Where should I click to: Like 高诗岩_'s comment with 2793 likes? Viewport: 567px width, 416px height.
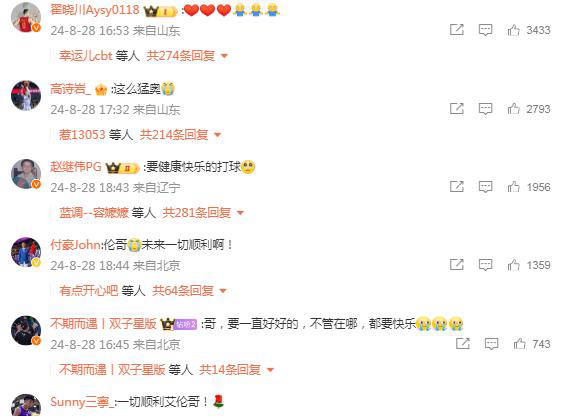click(x=513, y=109)
